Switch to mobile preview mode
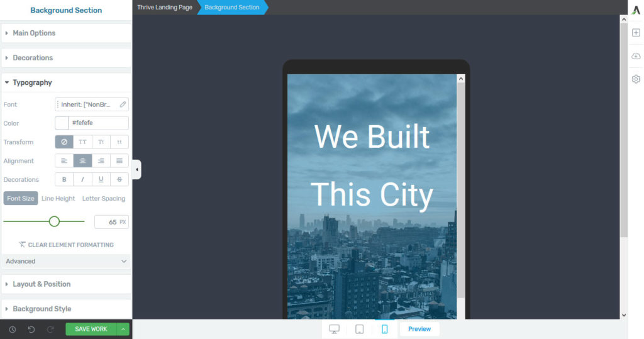The height and width of the screenshot is (339, 644). (x=384, y=329)
